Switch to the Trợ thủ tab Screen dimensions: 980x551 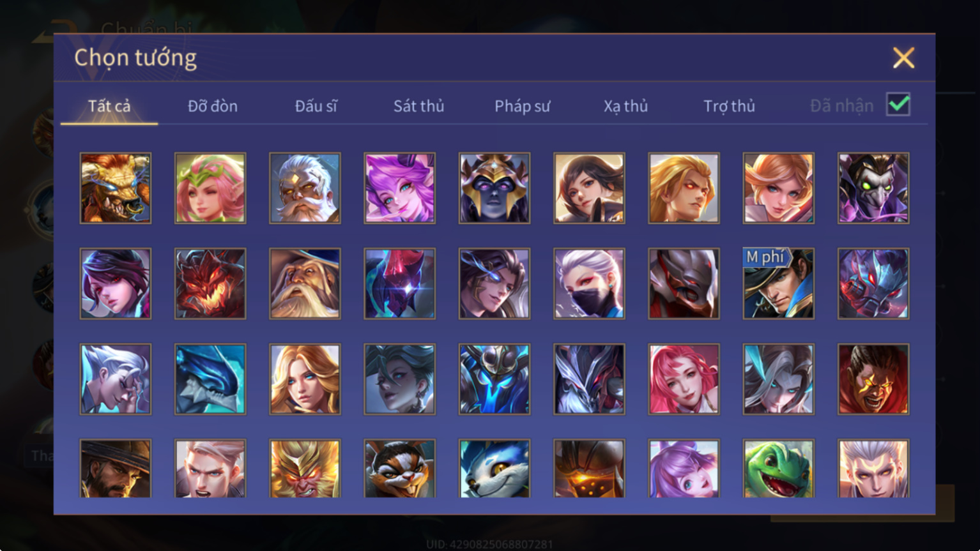pyautogui.click(x=729, y=106)
